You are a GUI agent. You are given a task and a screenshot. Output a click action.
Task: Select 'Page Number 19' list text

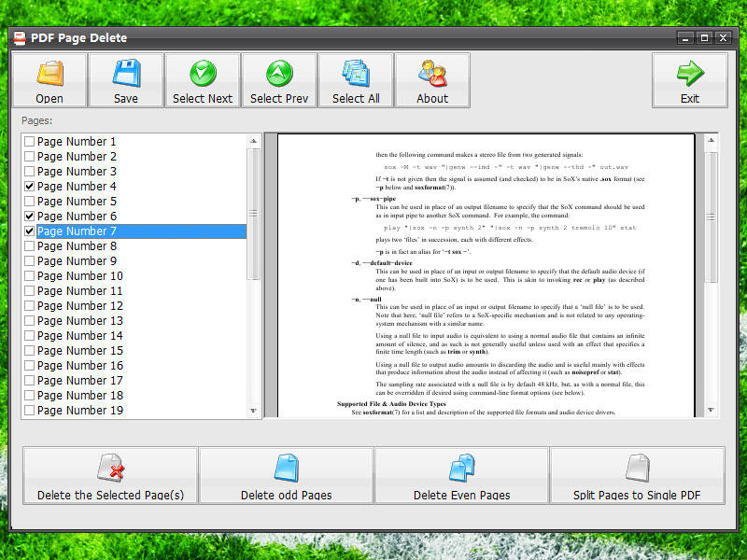(x=80, y=410)
